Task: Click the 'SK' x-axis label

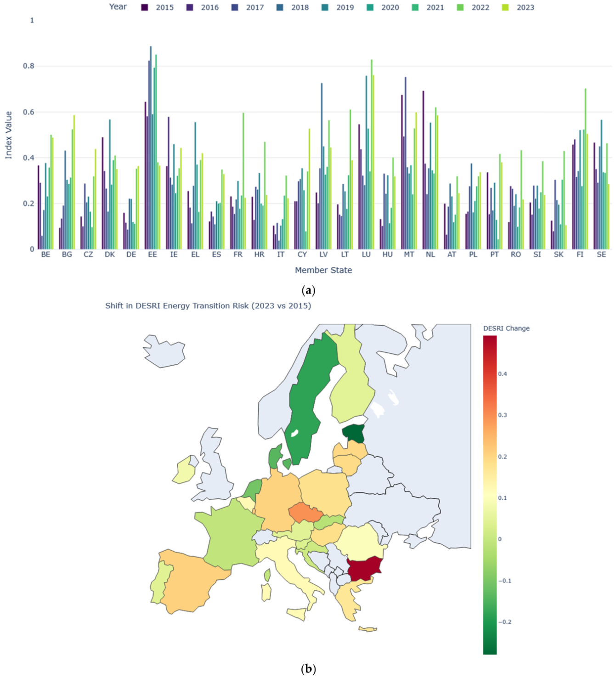Action: click(x=559, y=254)
